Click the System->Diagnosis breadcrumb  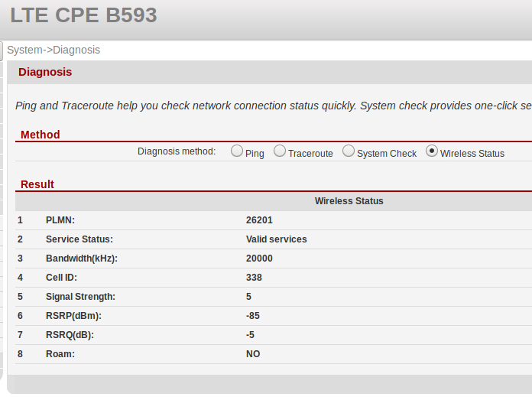(x=54, y=50)
